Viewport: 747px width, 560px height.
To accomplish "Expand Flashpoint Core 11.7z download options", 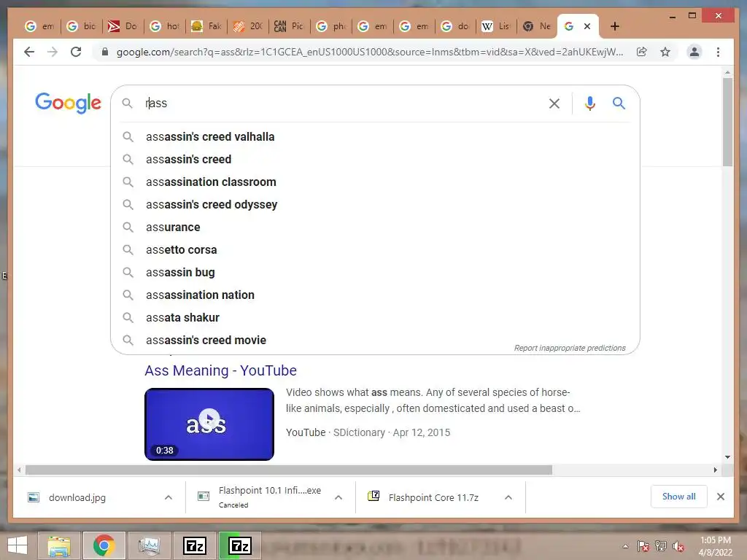I will pyautogui.click(x=508, y=497).
